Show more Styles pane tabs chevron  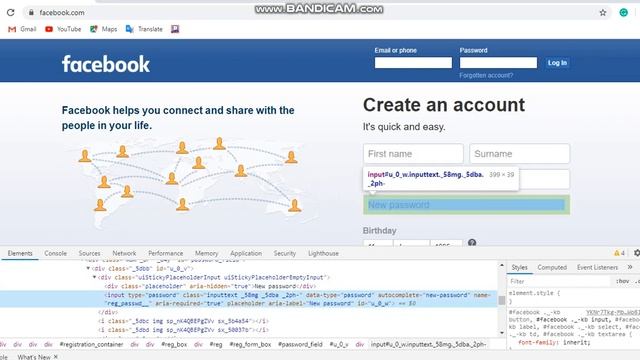630,267
